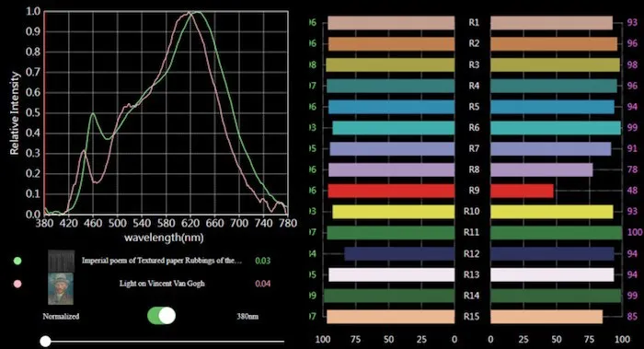644x349 pixels.
Task: Toggle the Normalized switch off
Action: coord(161,316)
